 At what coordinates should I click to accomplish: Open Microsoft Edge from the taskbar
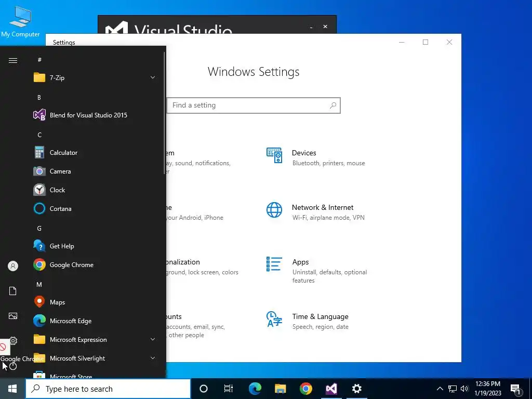[255, 389]
